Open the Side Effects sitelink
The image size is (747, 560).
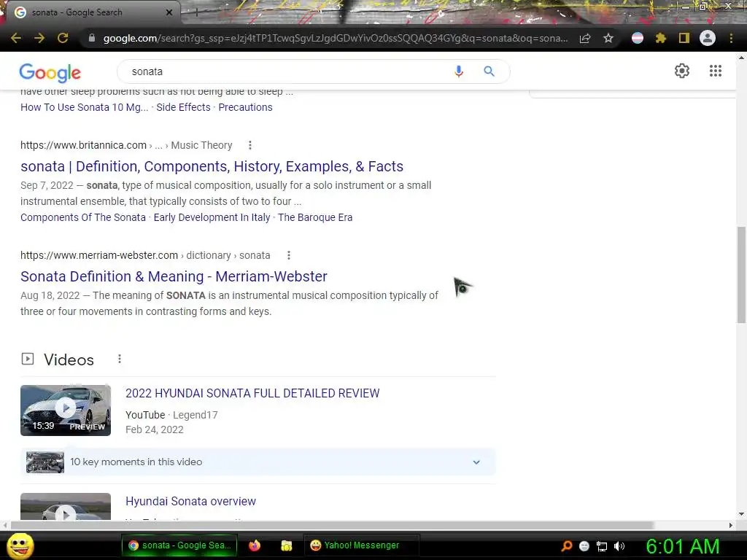183,107
